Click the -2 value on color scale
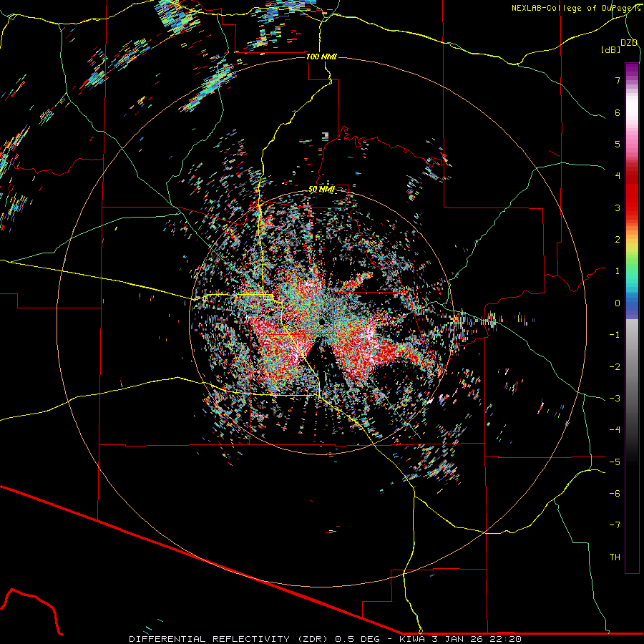 tap(615, 366)
